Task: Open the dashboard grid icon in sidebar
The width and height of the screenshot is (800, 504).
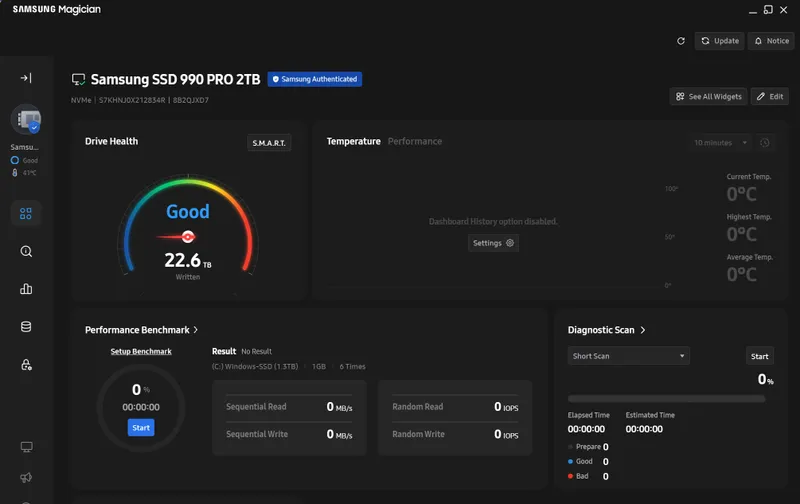Action: coord(26,213)
